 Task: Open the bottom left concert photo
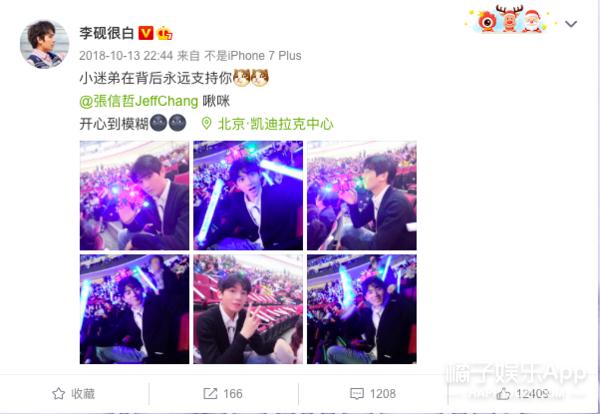coord(134,309)
